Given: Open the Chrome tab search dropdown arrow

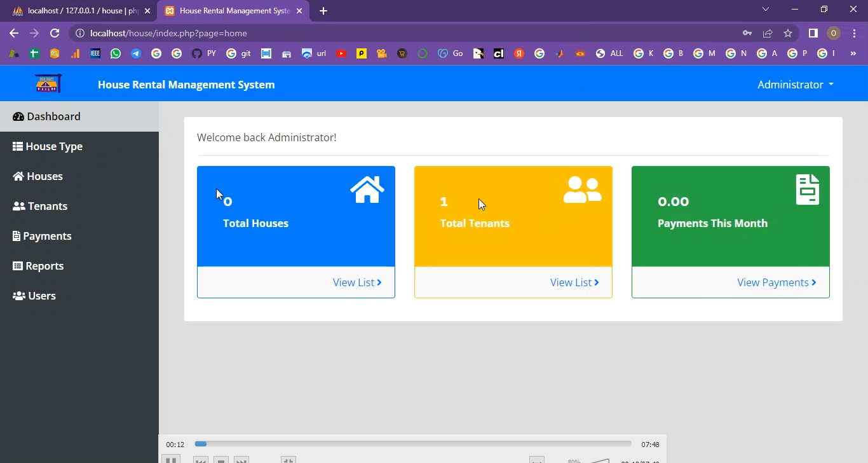Looking at the screenshot, I should click(x=766, y=10).
